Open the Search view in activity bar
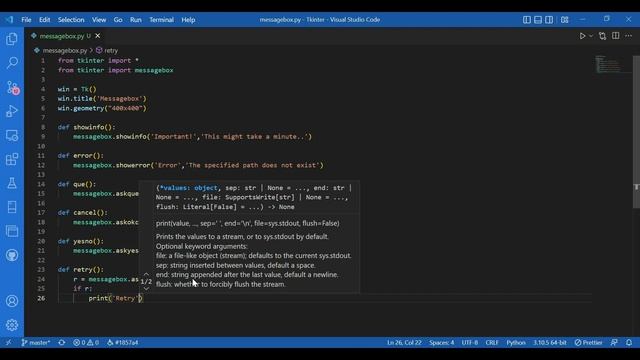This screenshot has width=640, height=360. click(x=12, y=62)
